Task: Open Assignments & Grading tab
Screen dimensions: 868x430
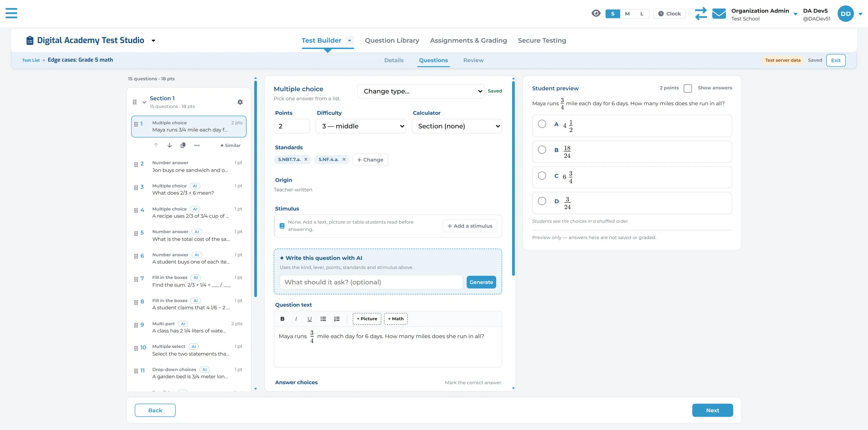Action: (468, 40)
